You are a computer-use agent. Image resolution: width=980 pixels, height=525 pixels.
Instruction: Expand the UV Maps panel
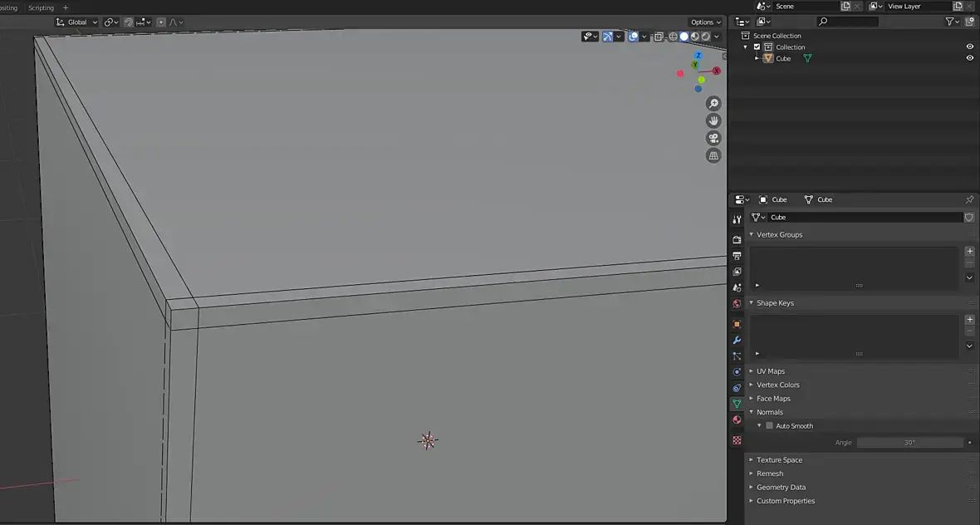pyautogui.click(x=752, y=370)
